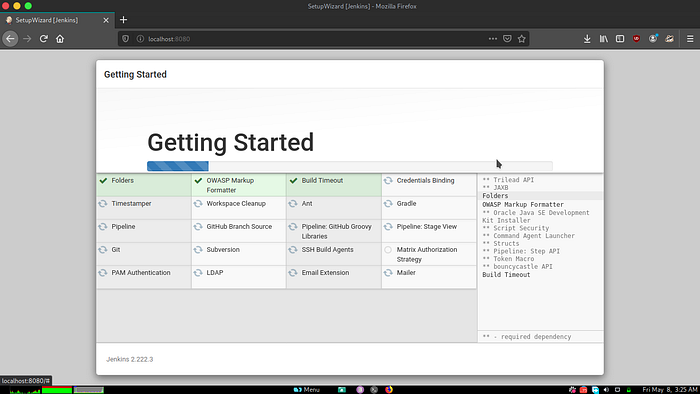700x394 pixels.
Task: Click the volume icon in system tray
Action: pos(606,390)
